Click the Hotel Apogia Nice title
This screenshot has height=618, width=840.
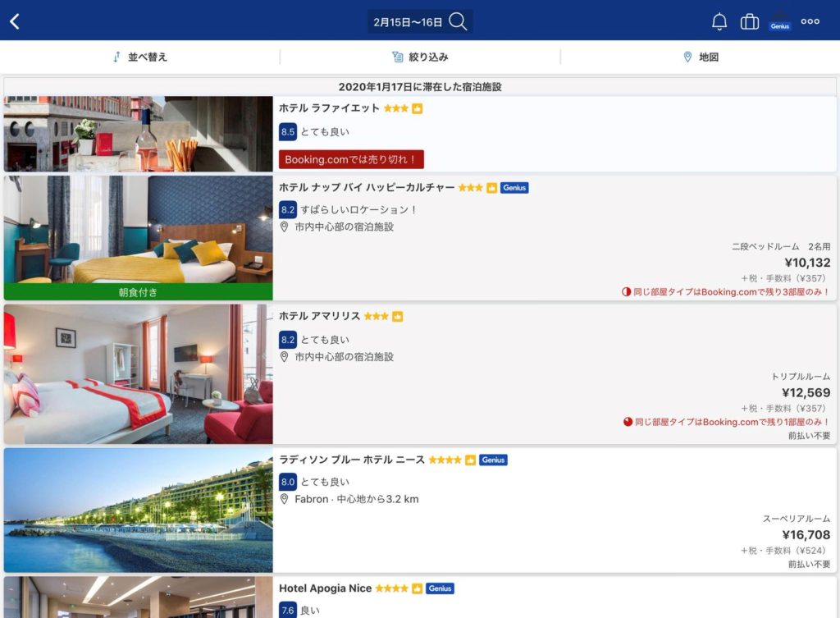tap(325, 588)
